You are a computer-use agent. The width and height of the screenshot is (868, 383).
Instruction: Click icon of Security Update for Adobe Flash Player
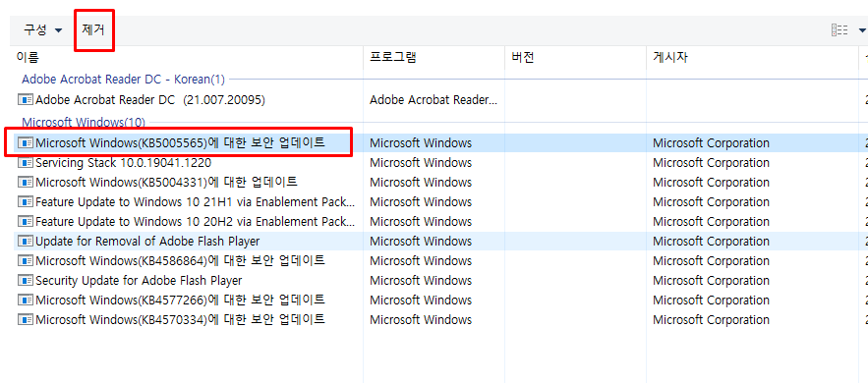(x=26, y=280)
